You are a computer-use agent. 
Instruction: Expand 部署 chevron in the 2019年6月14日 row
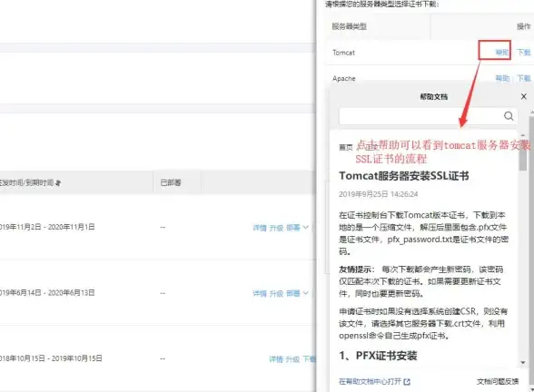pos(305,293)
